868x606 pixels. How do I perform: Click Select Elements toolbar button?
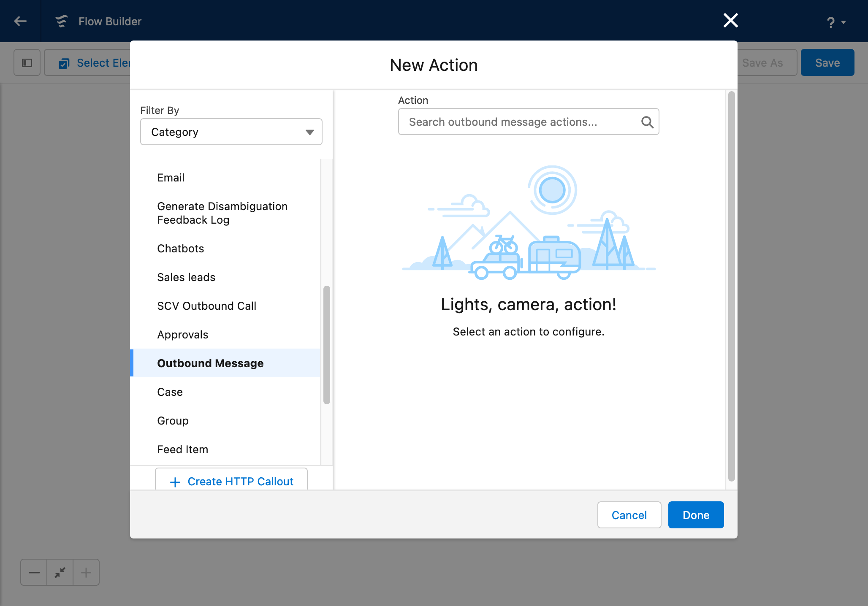(x=94, y=63)
